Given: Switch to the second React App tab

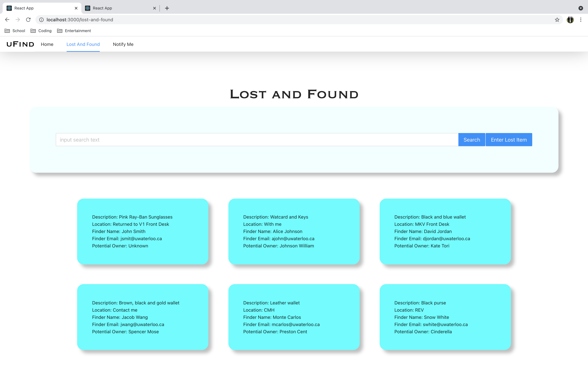Looking at the screenshot, I should [x=117, y=8].
